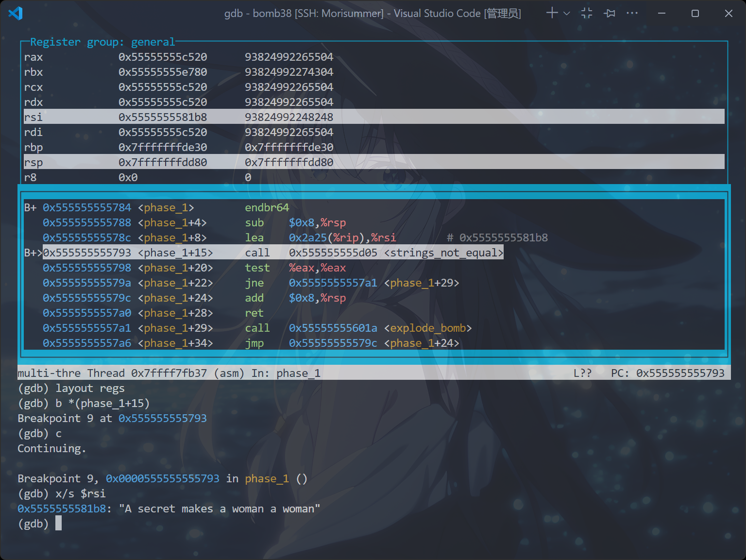
Task: Close the VS Code window
Action: pyautogui.click(x=729, y=13)
